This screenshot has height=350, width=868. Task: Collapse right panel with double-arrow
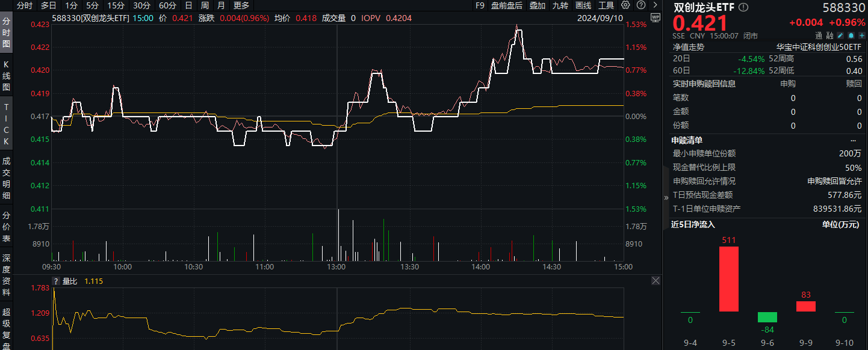(x=666, y=197)
